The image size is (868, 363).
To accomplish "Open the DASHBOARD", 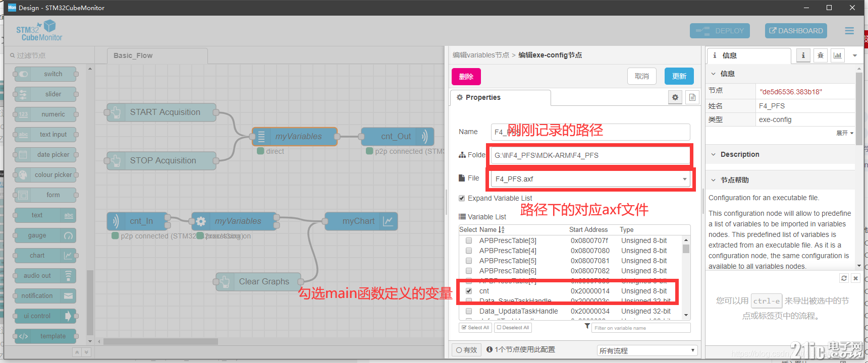I will tap(796, 31).
